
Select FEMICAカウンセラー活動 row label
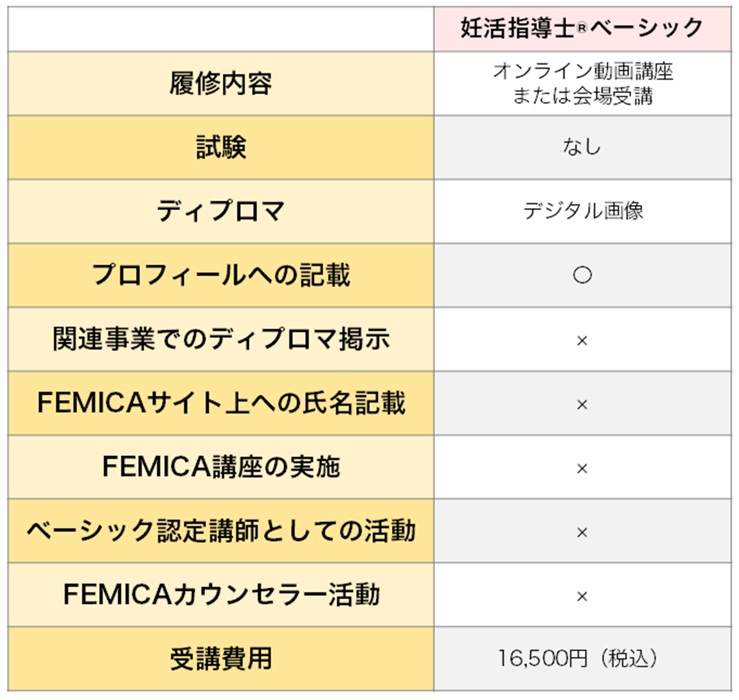coord(220,594)
